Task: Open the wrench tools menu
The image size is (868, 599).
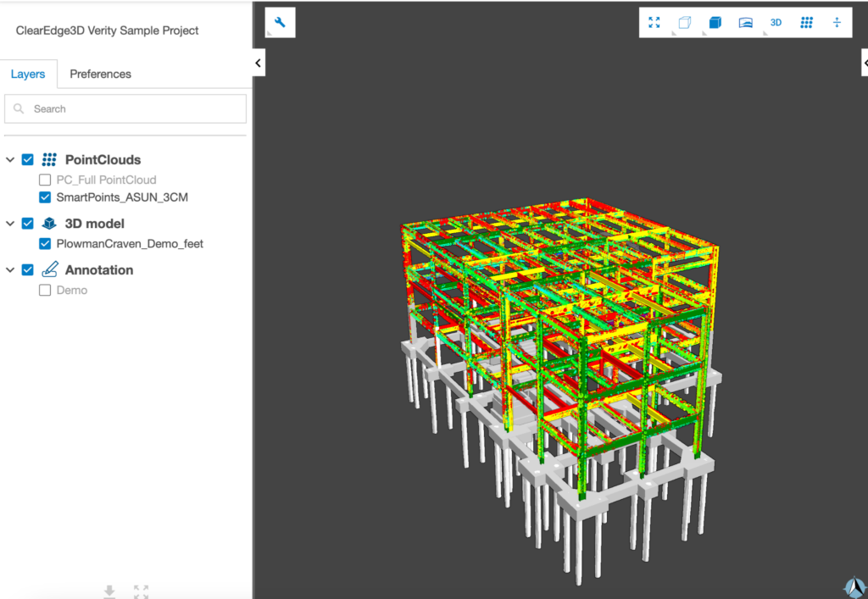Action: [x=280, y=23]
